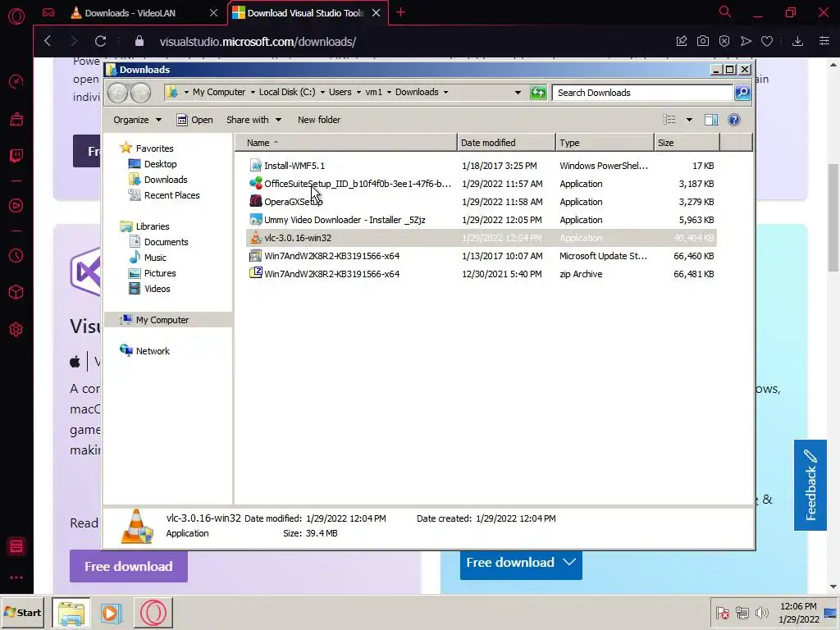The width and height of the screenshot is (840, 630).
Task: Expand the Organize menu
Action: pos(137,120)
